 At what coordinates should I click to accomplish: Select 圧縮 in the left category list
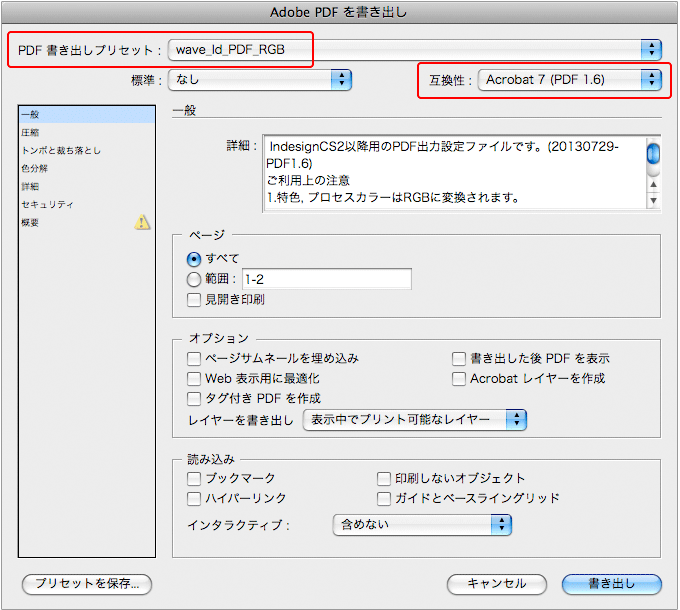31,132
